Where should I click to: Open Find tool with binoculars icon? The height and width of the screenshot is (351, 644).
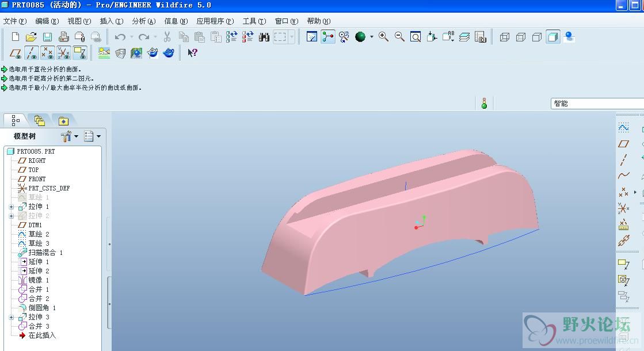pyautogui.click(x=264, y=37)
